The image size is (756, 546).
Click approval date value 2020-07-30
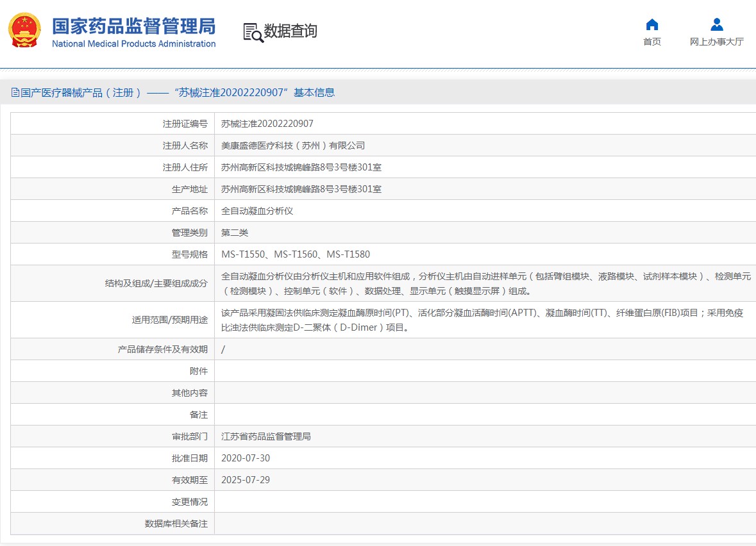coord(246,458)
